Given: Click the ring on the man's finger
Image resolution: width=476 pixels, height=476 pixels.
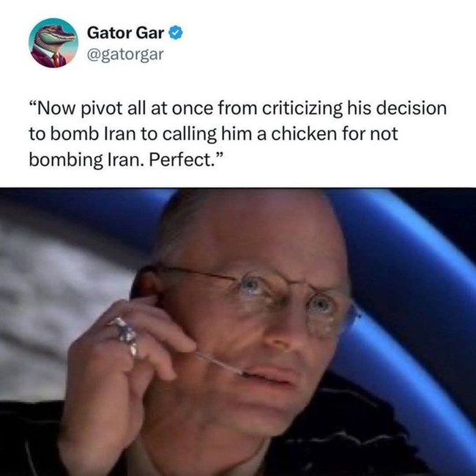Looking at the screenshot, I should (125, 335).
